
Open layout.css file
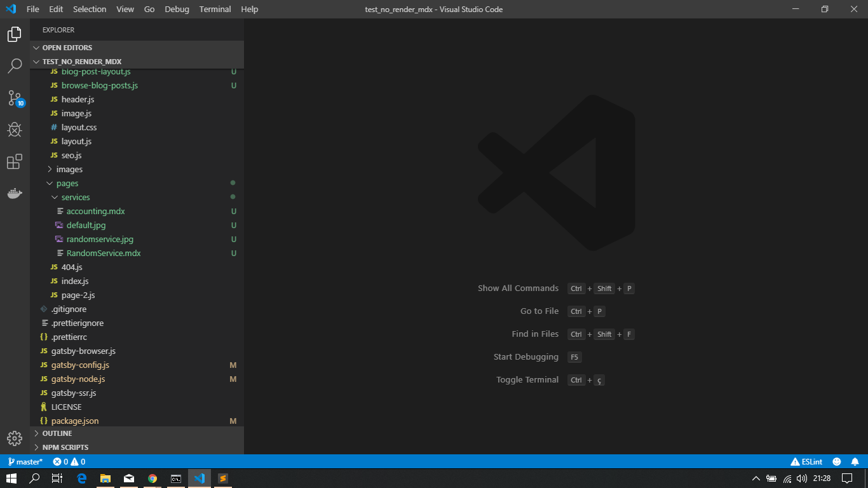(x=137, y=127)
